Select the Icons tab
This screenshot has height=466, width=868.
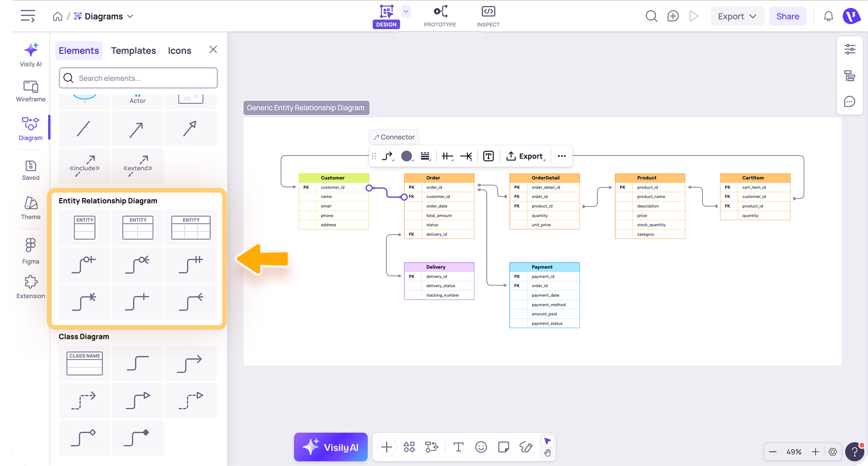pyautogui.click(x=179, y=50)
